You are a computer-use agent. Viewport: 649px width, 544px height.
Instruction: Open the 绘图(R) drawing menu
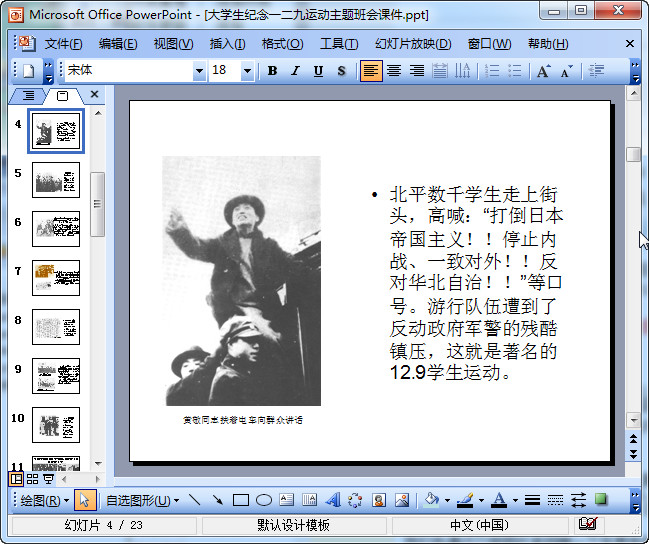click(x=45, y=501)
